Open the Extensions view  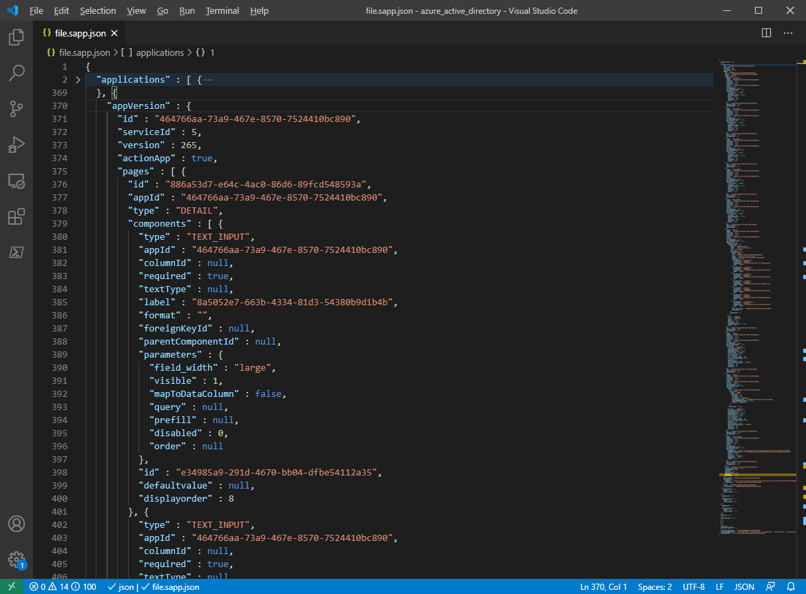[x=16, y=217]
